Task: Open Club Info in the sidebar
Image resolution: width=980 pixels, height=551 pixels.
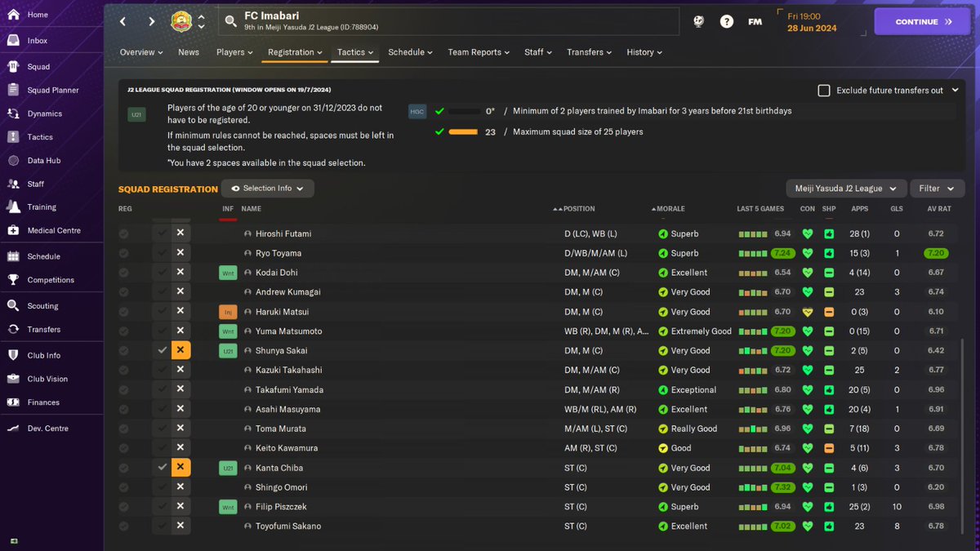Action: pos(43,356)
